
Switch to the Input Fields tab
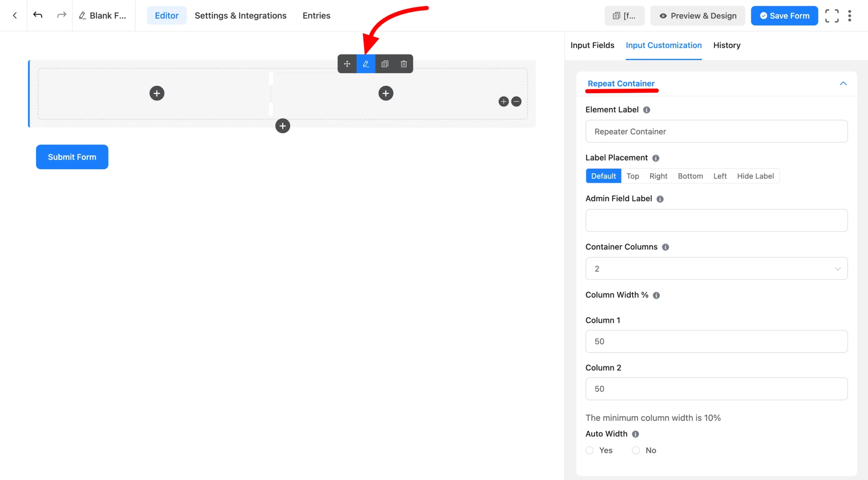592,45
